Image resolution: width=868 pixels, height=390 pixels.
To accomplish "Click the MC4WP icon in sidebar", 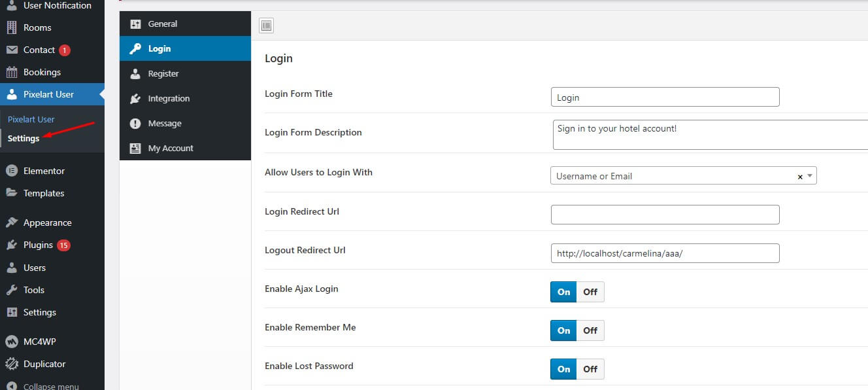I will click(12, 342).
